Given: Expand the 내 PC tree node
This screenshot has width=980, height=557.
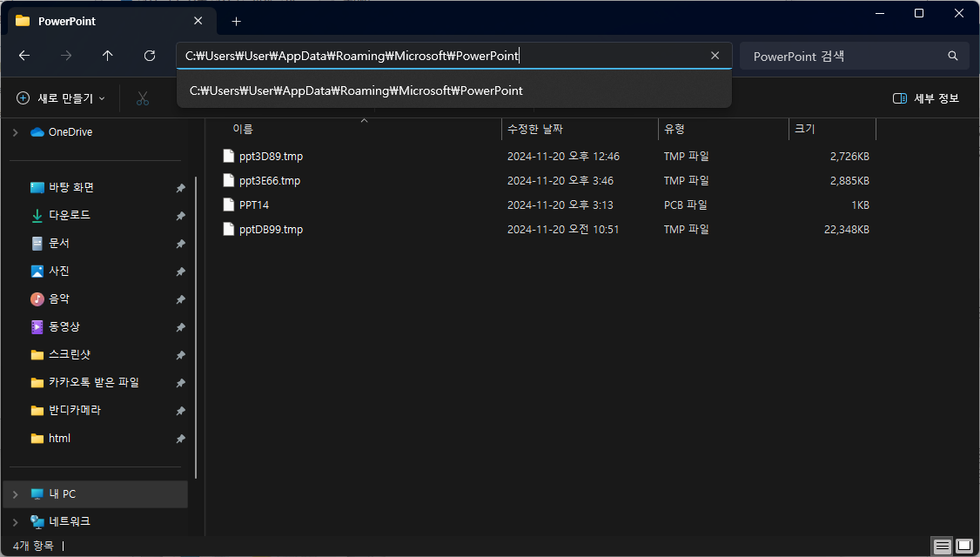Looking at the screenshot, I should pos(15,493).
